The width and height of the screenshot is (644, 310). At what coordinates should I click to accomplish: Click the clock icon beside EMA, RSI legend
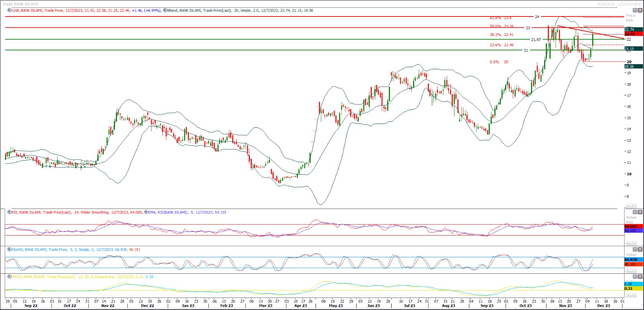[146, 212]
